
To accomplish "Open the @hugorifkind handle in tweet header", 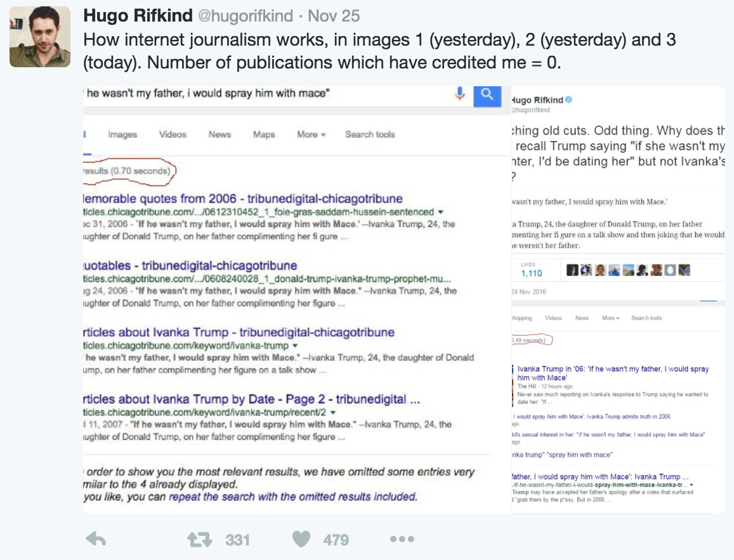I will (246, 16).
